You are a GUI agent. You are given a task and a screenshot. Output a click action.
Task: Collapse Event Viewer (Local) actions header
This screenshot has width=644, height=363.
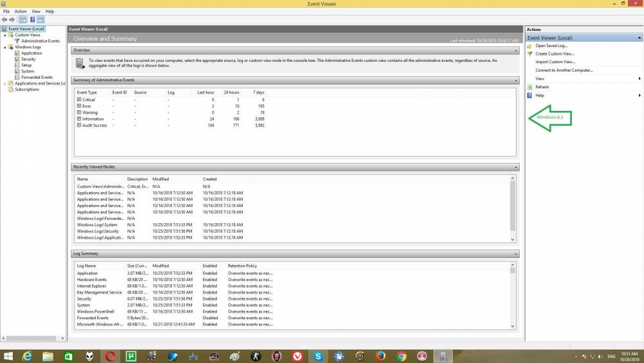pos(639,38)
